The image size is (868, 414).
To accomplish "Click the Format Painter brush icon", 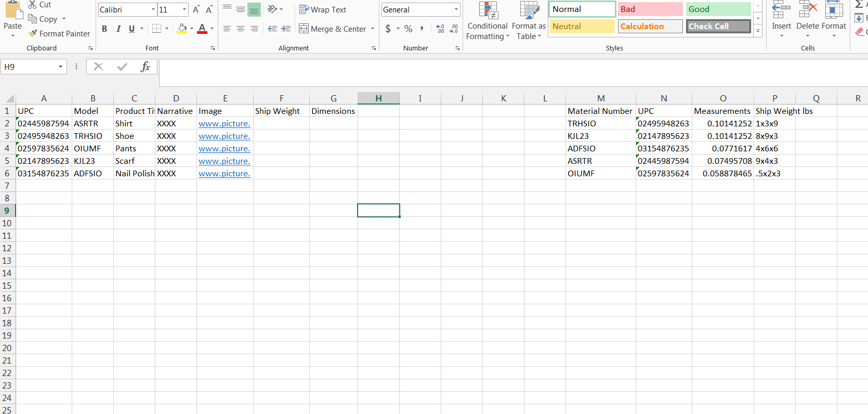I will coord(33,33).
